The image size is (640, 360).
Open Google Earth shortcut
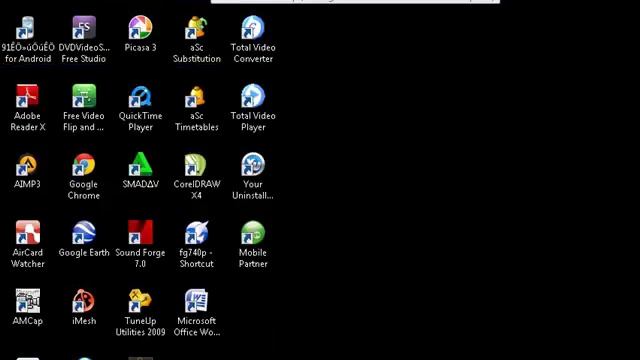pos(84,233)
